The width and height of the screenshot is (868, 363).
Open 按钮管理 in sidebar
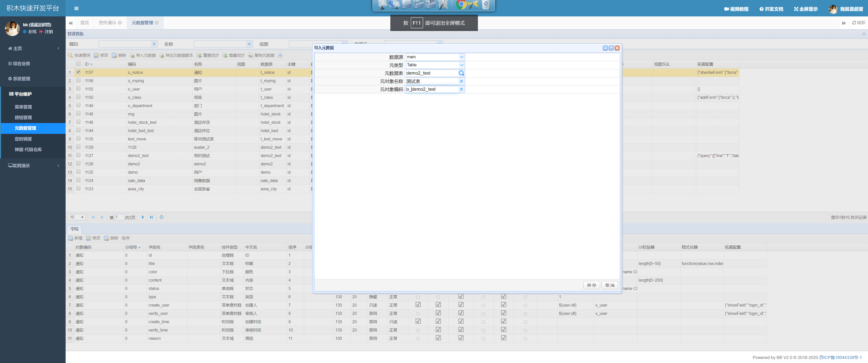(23, 117)
